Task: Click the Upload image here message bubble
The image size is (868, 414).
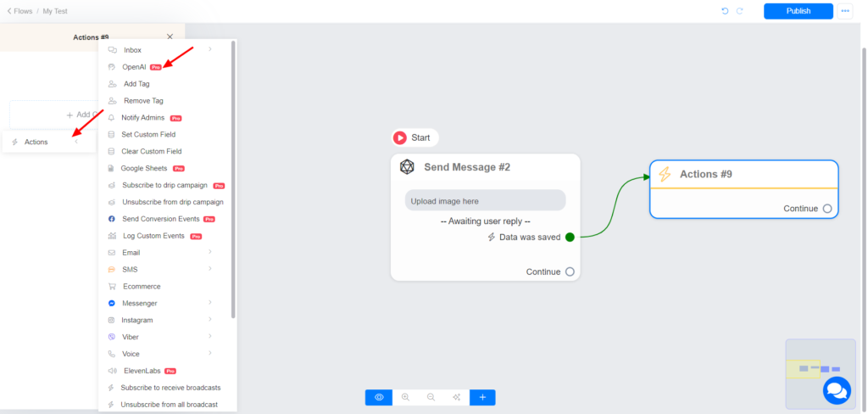Action: click(x=485, y=200)
